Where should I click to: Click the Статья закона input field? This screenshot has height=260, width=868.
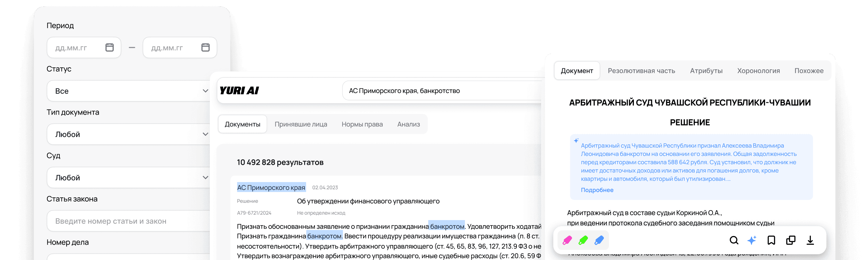coord(128,221)
